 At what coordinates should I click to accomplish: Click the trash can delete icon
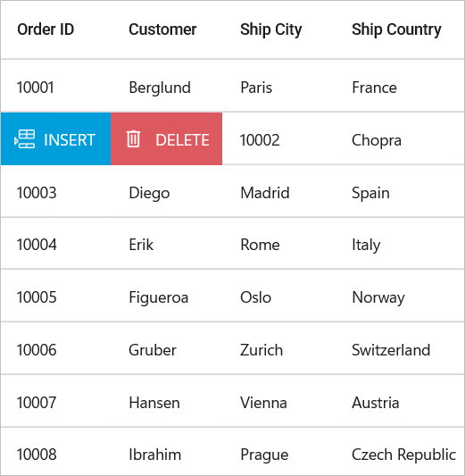tap(133, 139)
